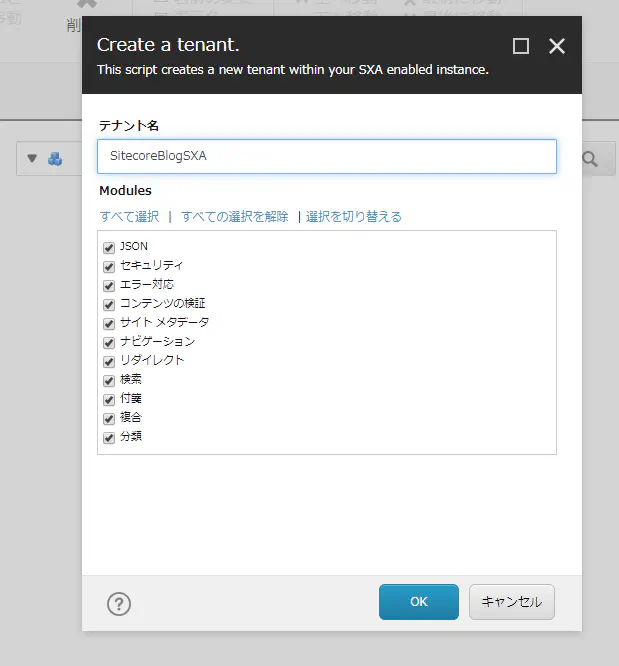Toggle the コンテンツの検証 checkbox
This screenshot has height=666, width=619.
[x=109, y=305]
